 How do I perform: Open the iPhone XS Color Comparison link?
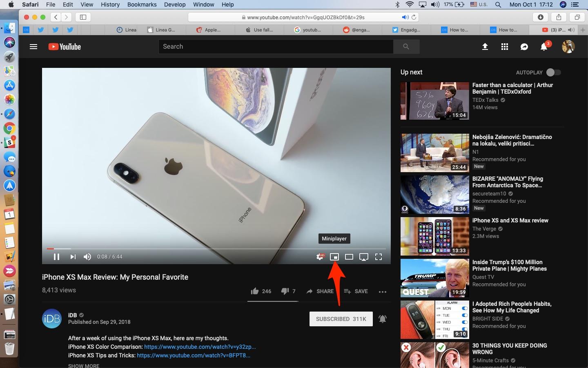click(200, 347)
